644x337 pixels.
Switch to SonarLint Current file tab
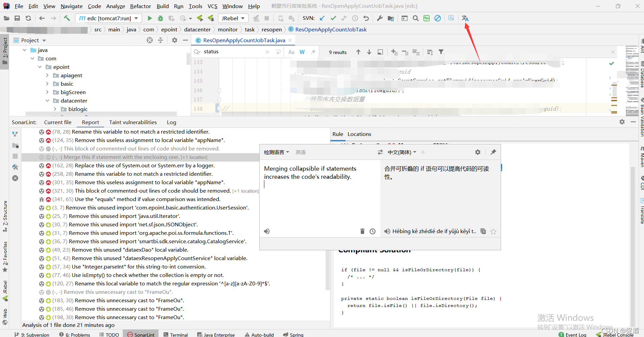58,122
